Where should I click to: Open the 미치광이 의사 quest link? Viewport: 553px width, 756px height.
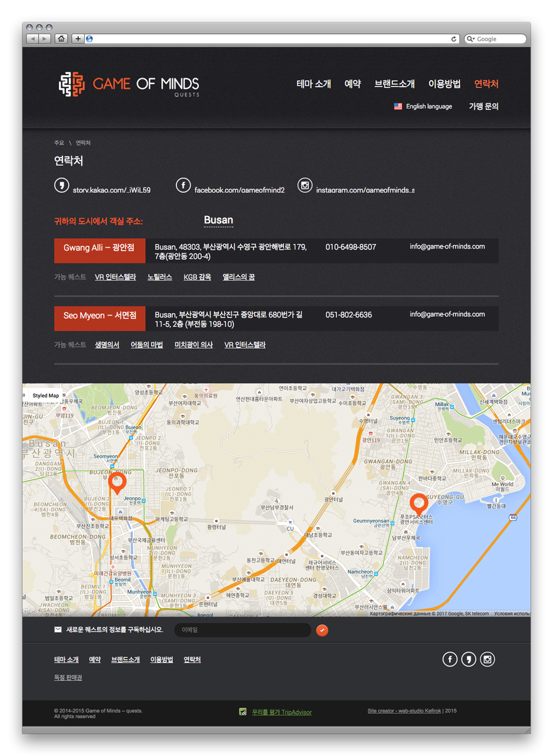point(194,344)
